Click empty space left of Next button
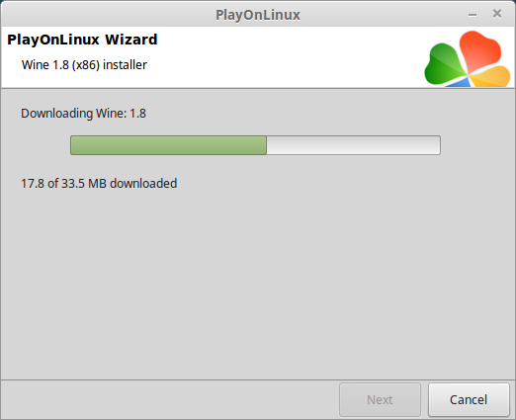 tap(170, 399)
